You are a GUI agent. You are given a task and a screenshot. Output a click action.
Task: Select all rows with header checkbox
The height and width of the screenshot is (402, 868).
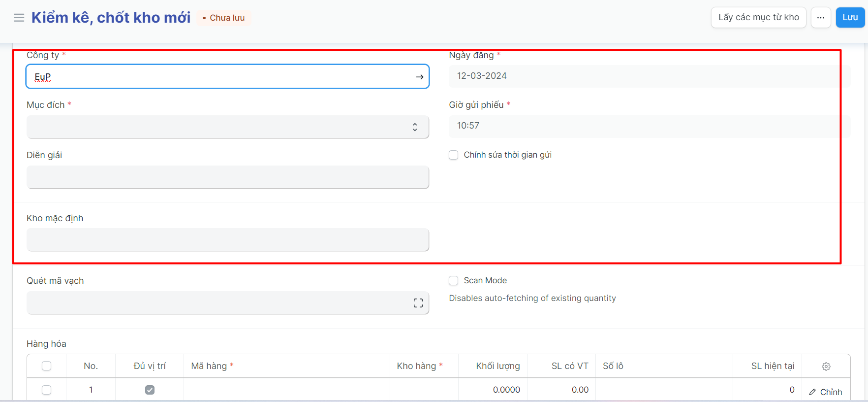(46, 366)
